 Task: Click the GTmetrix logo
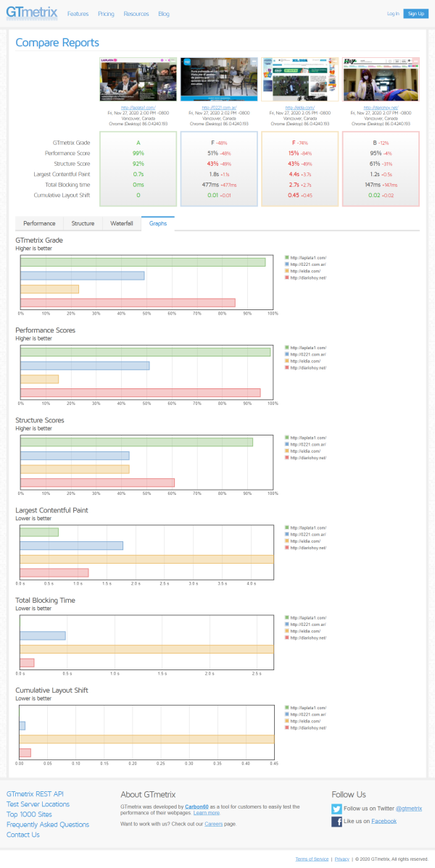[31, 12]
